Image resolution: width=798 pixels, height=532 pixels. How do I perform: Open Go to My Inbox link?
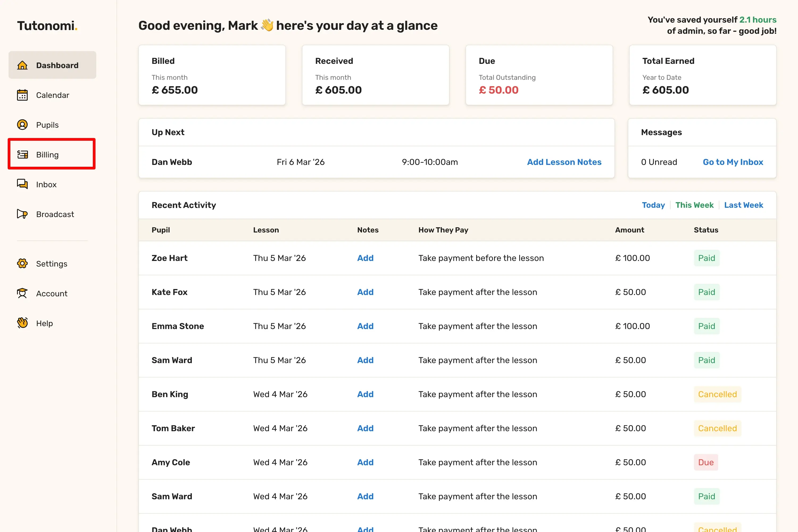(x=733, y=162)
